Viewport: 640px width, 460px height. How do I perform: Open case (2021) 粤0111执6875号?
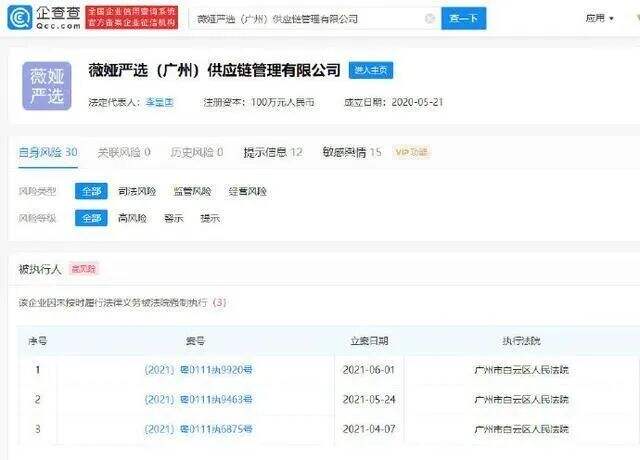198,429
